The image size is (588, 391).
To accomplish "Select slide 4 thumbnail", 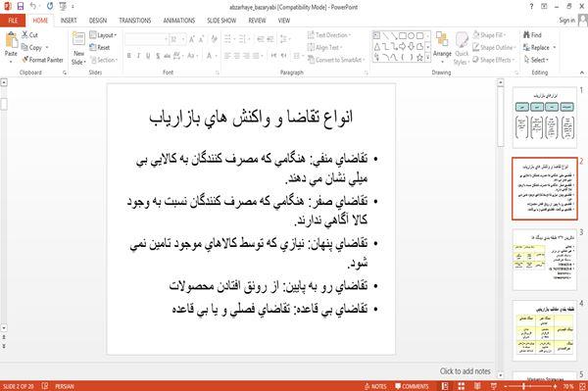I will point(544,330).
